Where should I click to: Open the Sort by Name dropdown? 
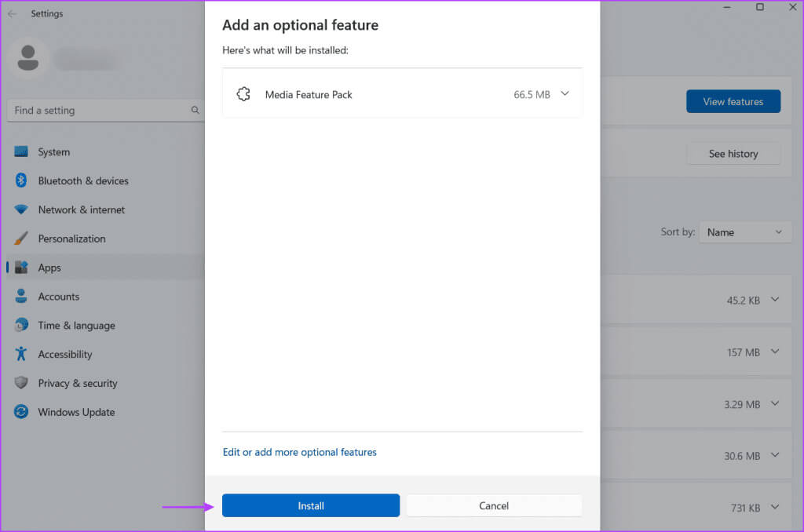click(x=745, y=232)
